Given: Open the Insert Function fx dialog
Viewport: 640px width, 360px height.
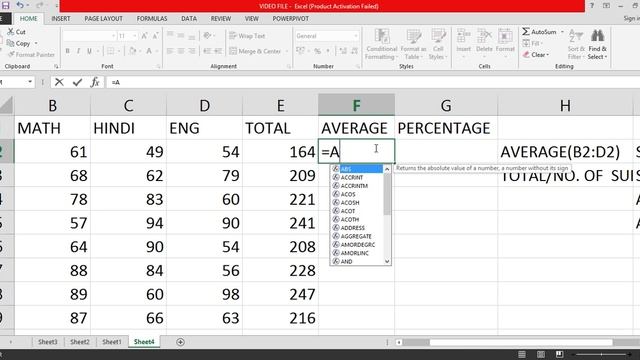Looking at the screenshot, I should (95, 82).
